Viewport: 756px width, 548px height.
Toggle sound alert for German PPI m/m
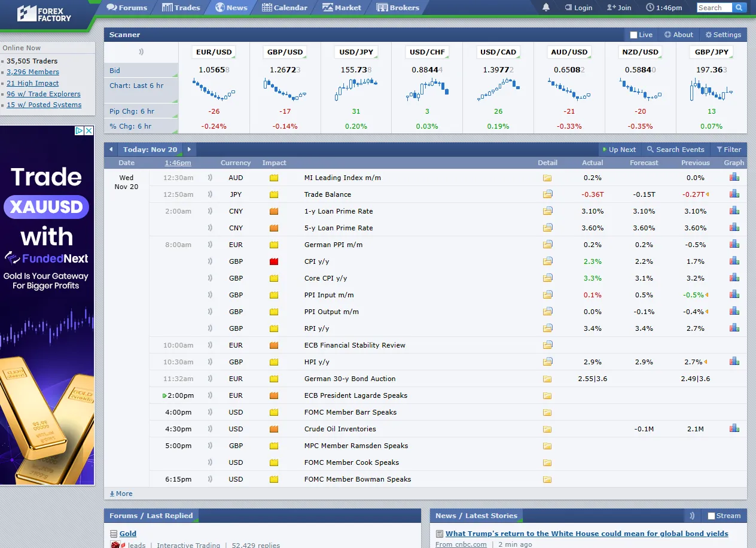[x=210, y=245]
